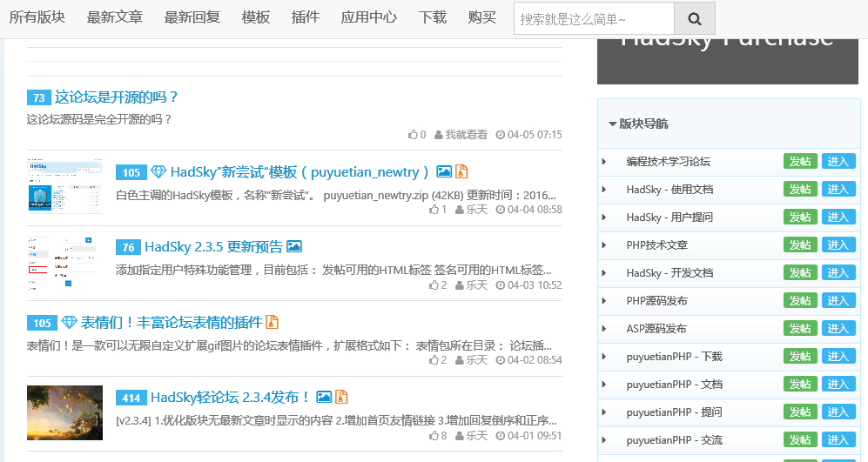Open 表情们！丰富论坛表情的插件 post
This screenshot has width=868, height=462.
point(172,322)
